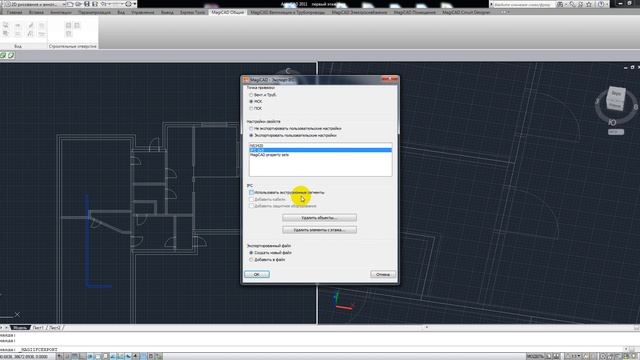
Task: Expand quick access toolbar customization arrow
Action: pyautogui.click(x=135, y=4)
